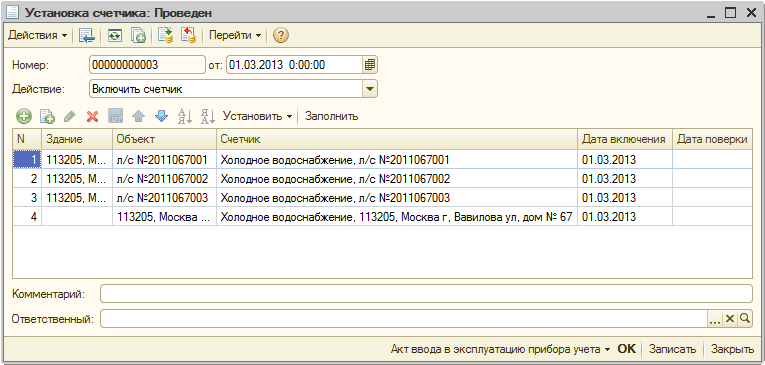This screenshot has width=765, height=365.
Task: Open the calendar picker next to date
Action: (x=370, y=64)
